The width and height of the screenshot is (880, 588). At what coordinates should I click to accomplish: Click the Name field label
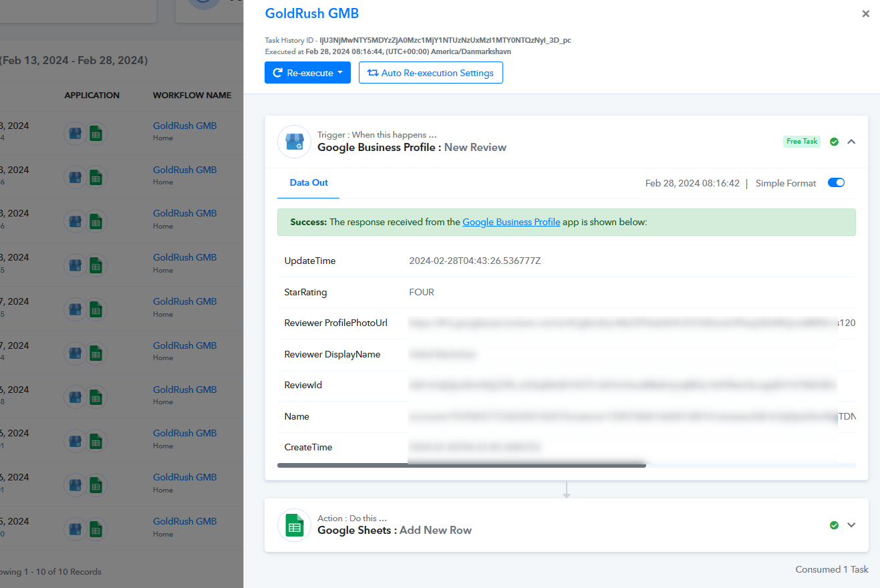point(297,416)
